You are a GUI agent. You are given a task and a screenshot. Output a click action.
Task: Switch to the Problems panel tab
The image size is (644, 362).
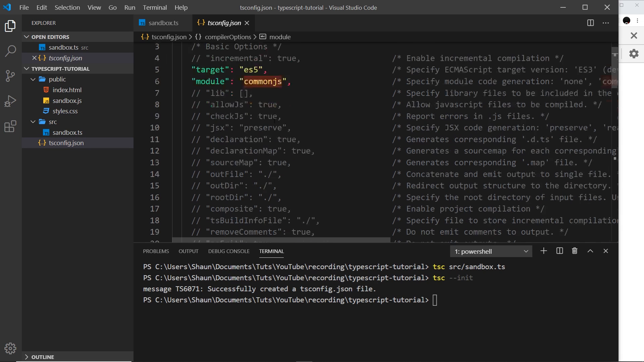point(156,251)
